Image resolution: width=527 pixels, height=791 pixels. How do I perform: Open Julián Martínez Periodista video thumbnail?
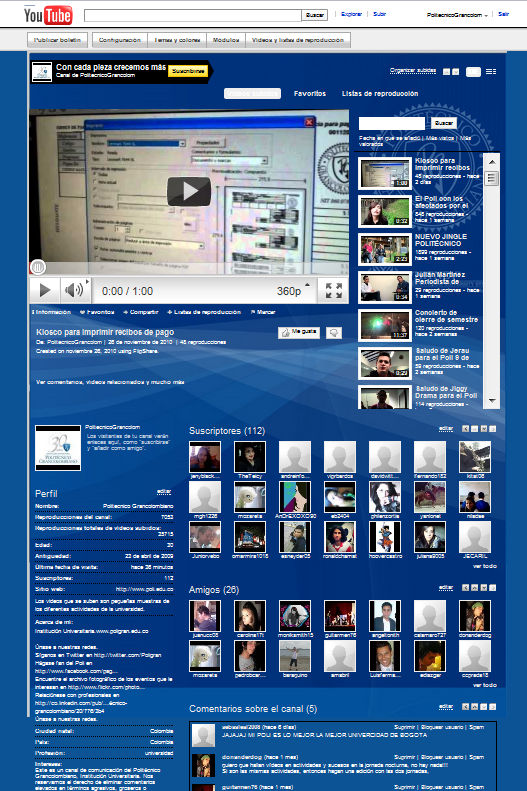pyautogui.click(x=385, y=287)
